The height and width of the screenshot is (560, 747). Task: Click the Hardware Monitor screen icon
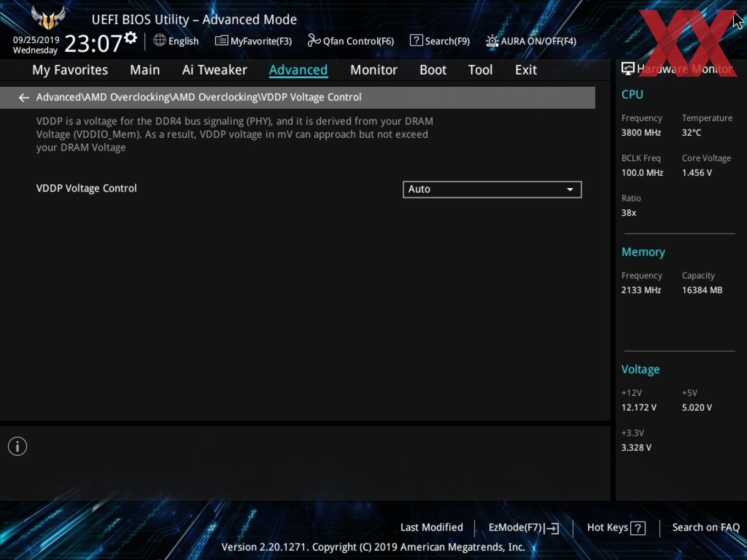click(x=628, y=69)
